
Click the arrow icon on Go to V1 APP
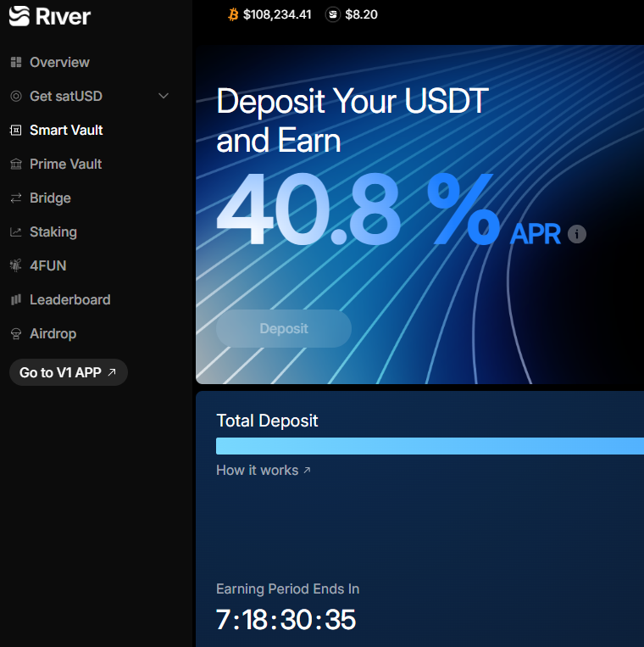tap(112, 372)
